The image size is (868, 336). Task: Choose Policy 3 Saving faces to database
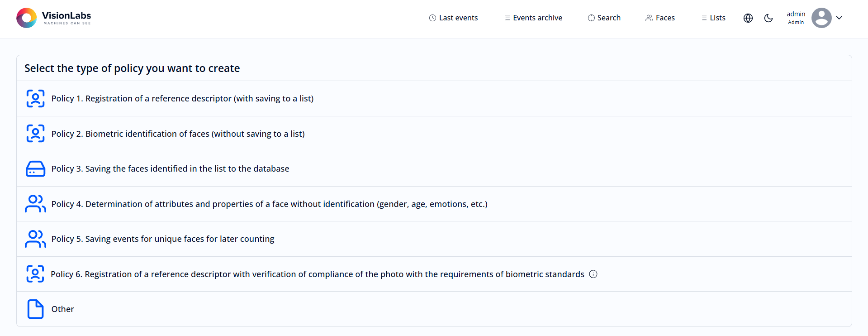click(170, 169)
